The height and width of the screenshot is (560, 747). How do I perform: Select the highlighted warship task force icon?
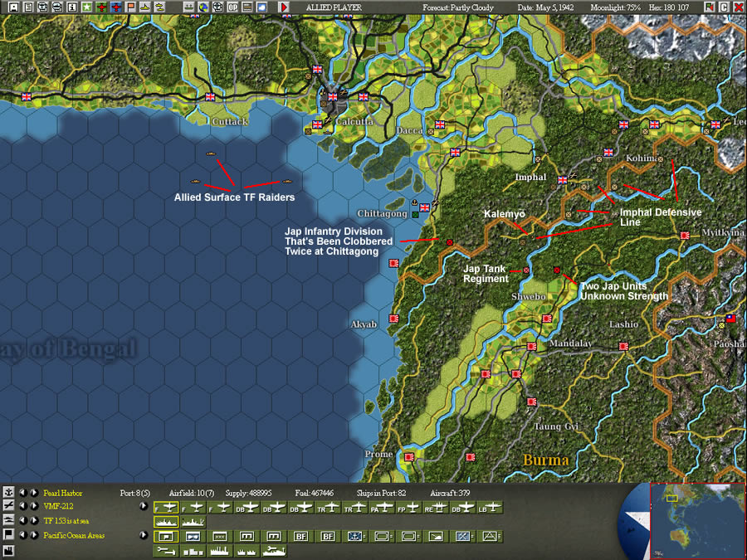coord(166,523)
